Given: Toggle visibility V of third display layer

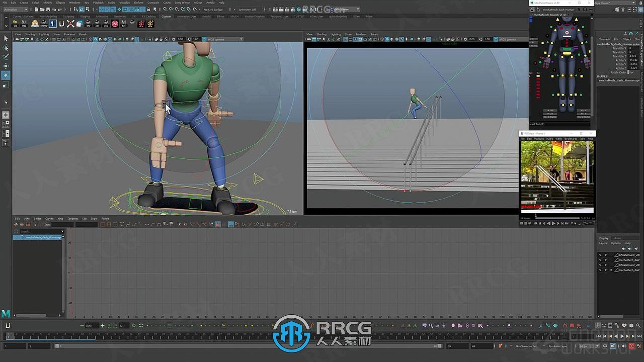Looking at the screenshot, I should point(600,265).
